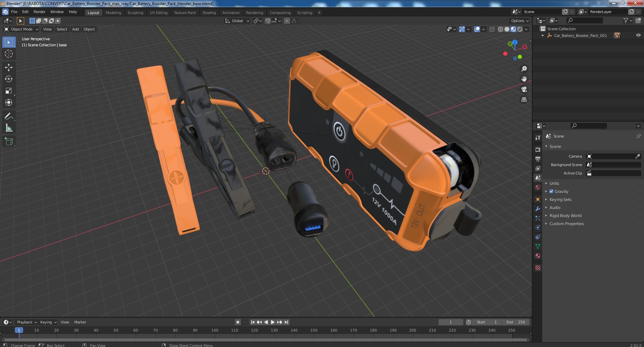Expand the Units panel
The height and width of the screenshot is (347, 644).
click(x=554, y=183)
